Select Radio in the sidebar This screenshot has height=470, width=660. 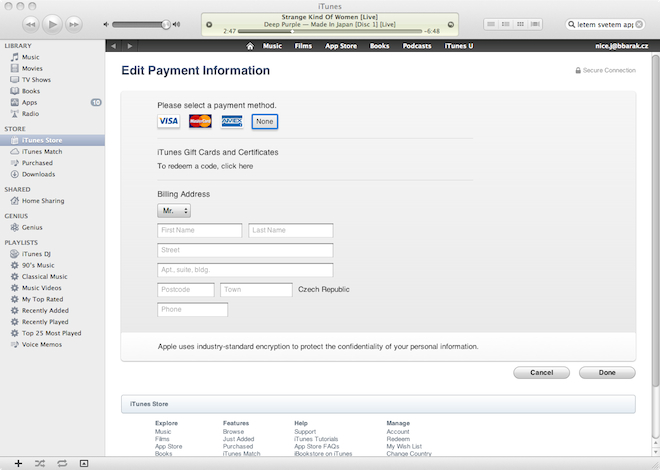pyautogui.click(x=52, y=114)
